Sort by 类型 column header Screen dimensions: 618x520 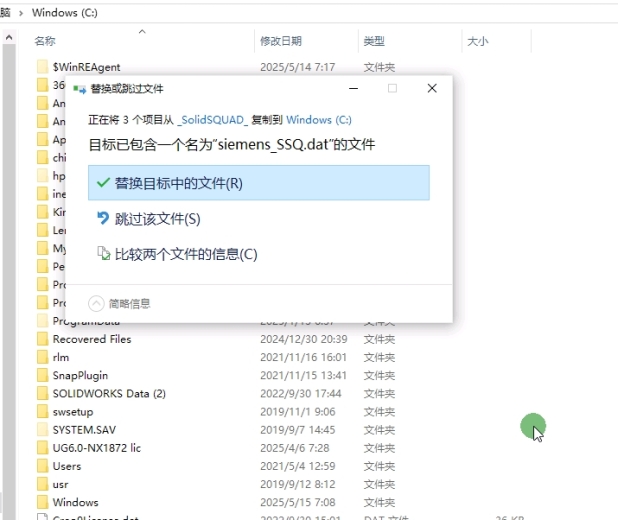point(374,41)
